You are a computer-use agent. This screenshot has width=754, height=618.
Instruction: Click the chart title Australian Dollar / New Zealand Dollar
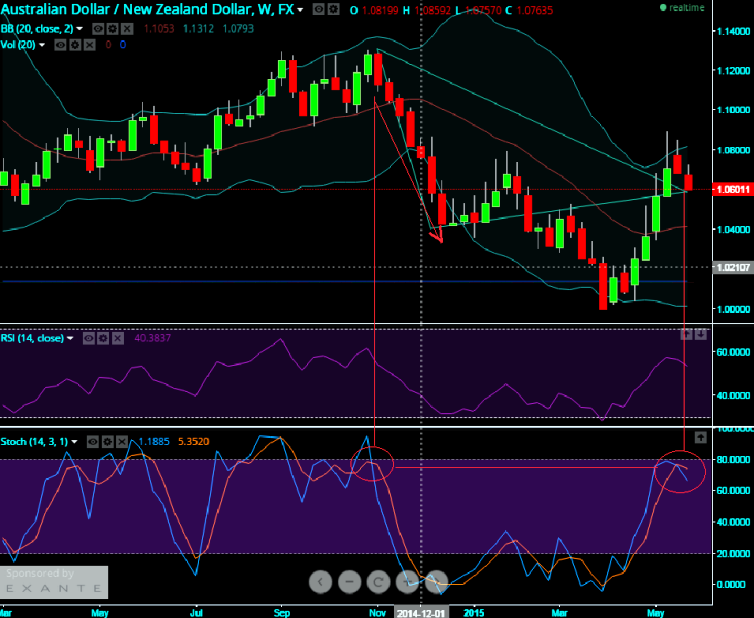[147, 9]
